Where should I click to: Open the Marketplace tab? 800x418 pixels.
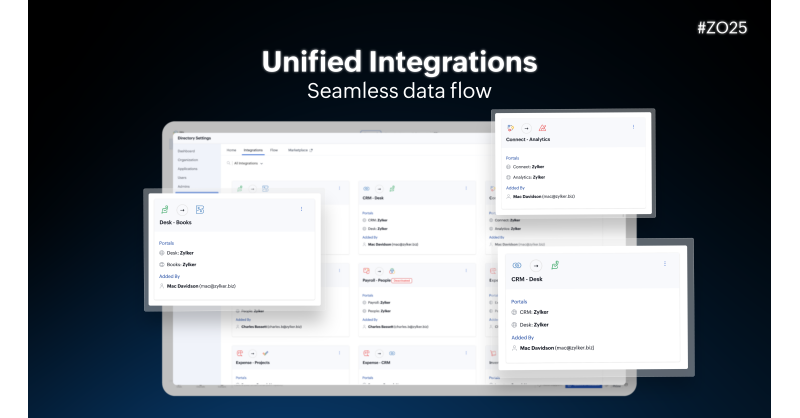(300, 150)
